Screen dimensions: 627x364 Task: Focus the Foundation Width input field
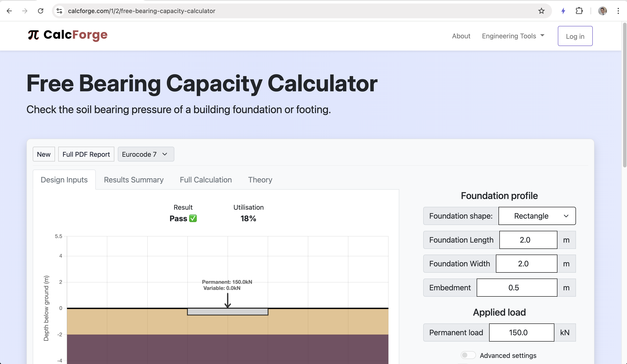pos(526,264)
